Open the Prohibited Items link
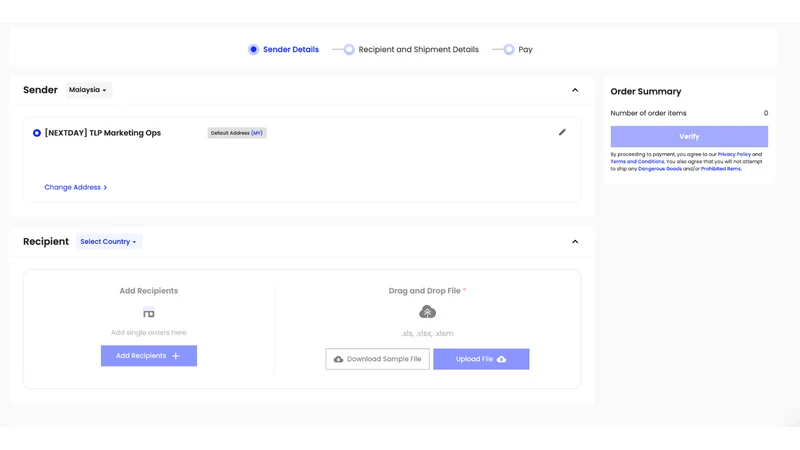This screenshot has width=800, height=450. click(721, 168)
